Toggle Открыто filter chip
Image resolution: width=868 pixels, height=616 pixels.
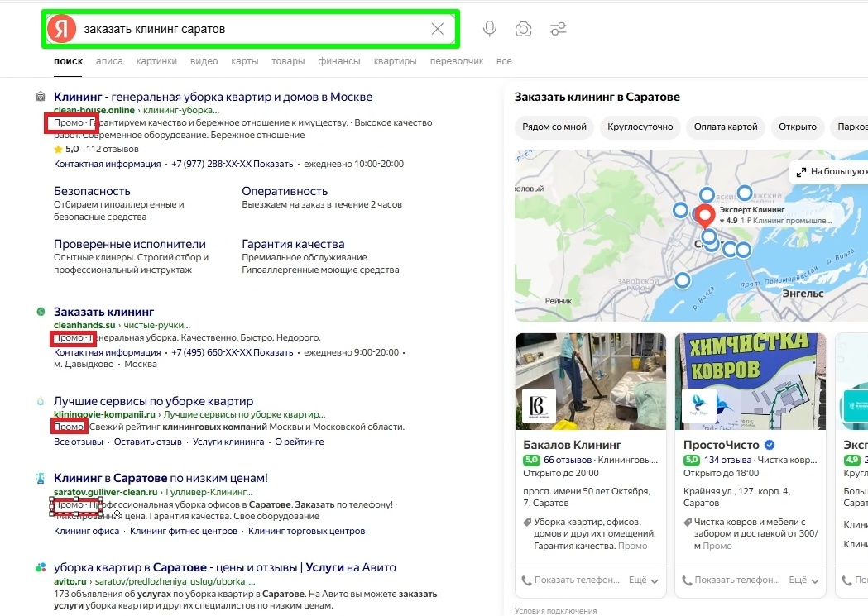pyautogui.click(x=797, y=127)
